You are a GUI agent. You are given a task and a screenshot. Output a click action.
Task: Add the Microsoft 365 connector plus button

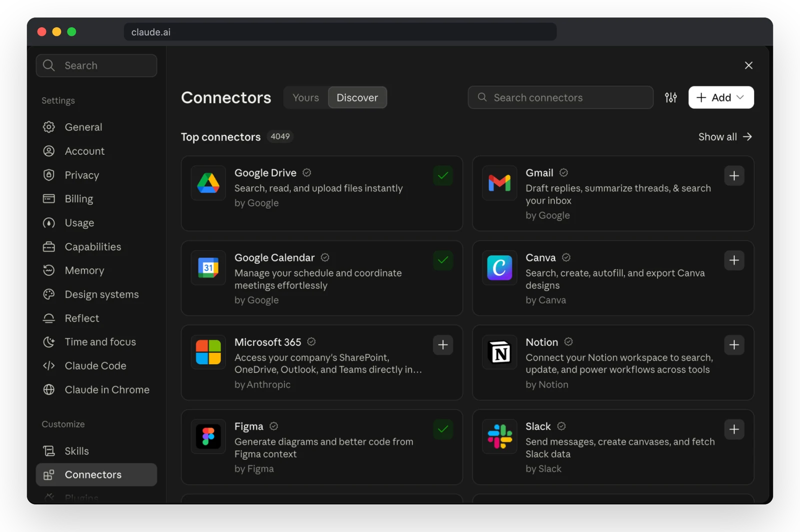[x=443, y=345]
